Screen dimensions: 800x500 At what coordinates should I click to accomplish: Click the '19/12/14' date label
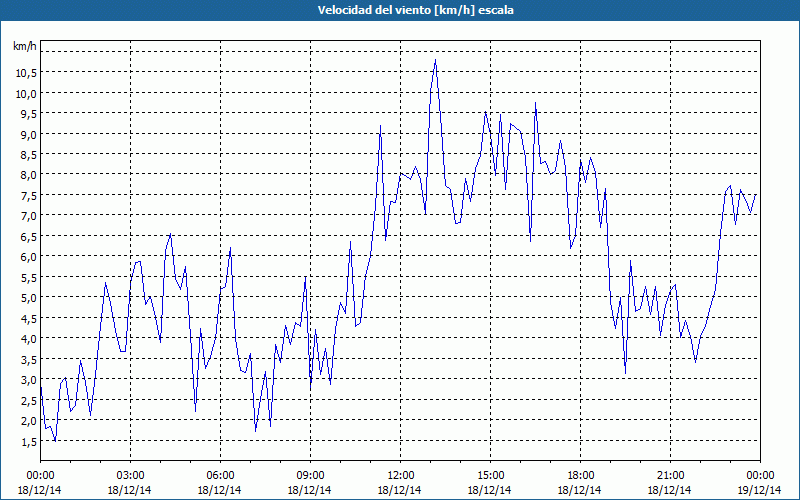pos(759,490)
